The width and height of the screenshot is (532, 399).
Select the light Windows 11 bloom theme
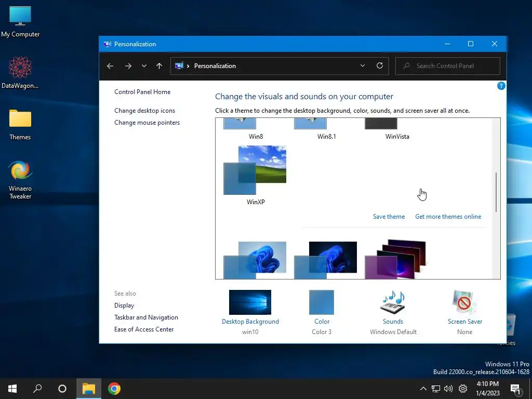[255, 260]
